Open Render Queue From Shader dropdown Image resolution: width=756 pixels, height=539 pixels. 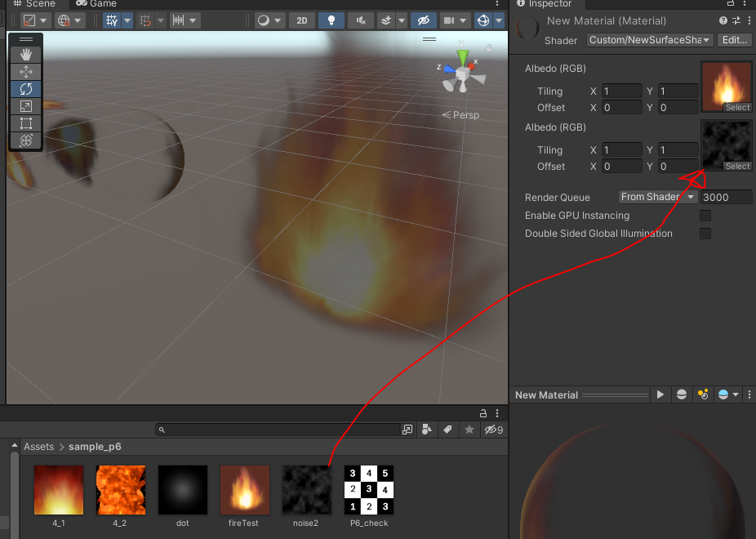tap(658, 197)
